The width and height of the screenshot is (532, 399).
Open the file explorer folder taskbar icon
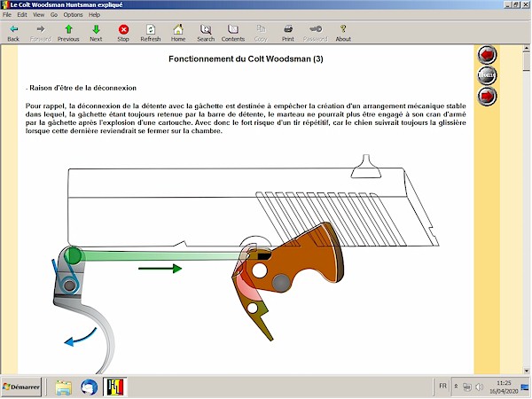64,387
